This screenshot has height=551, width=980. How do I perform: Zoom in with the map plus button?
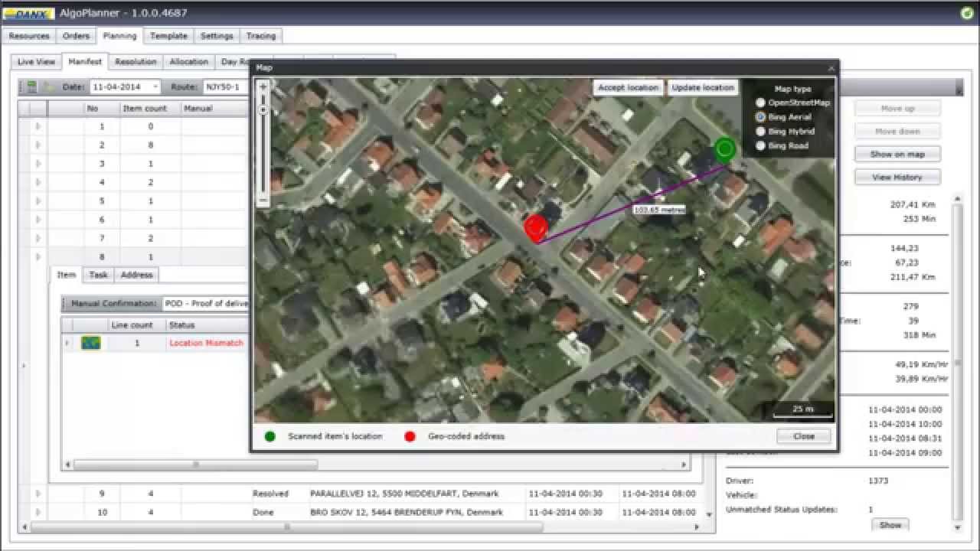(x=263, y=86)
